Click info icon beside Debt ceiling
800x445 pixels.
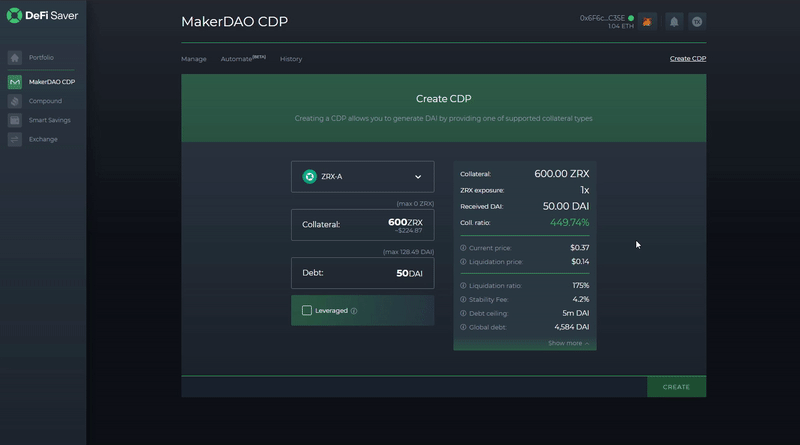pos(463,313)
